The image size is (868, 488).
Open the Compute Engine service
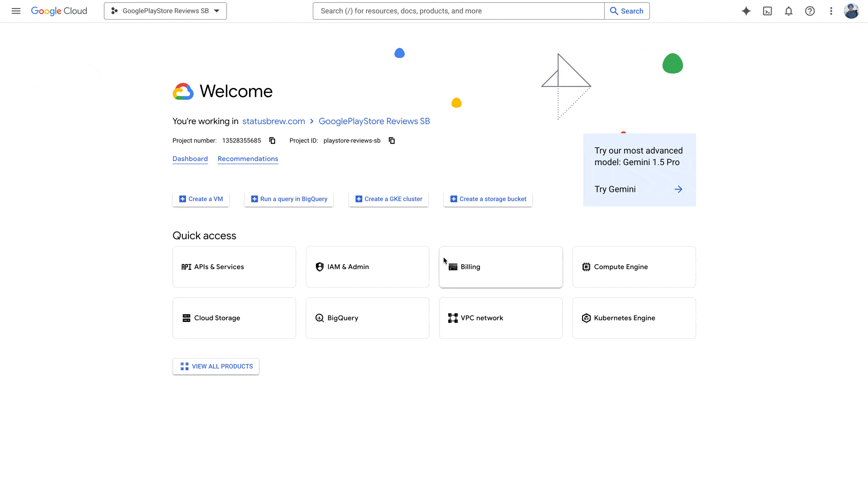pyautogui.click(x=634, y=266)
